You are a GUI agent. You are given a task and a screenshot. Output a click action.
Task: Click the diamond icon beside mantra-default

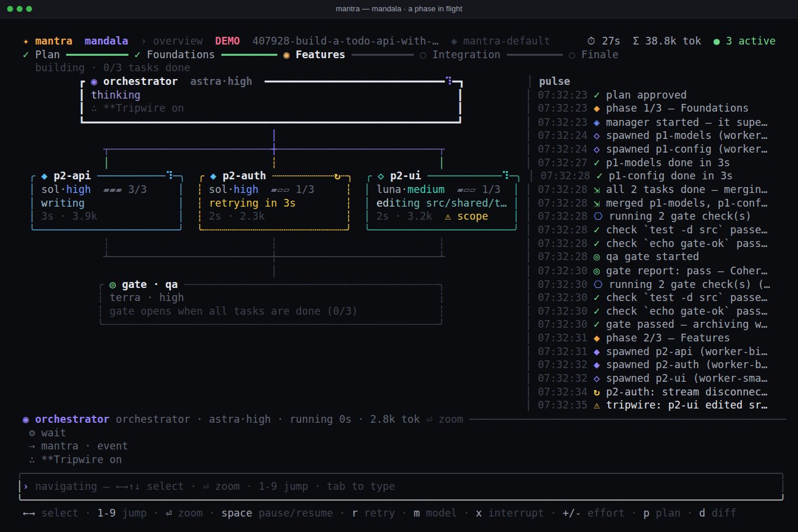click(454, 41)
